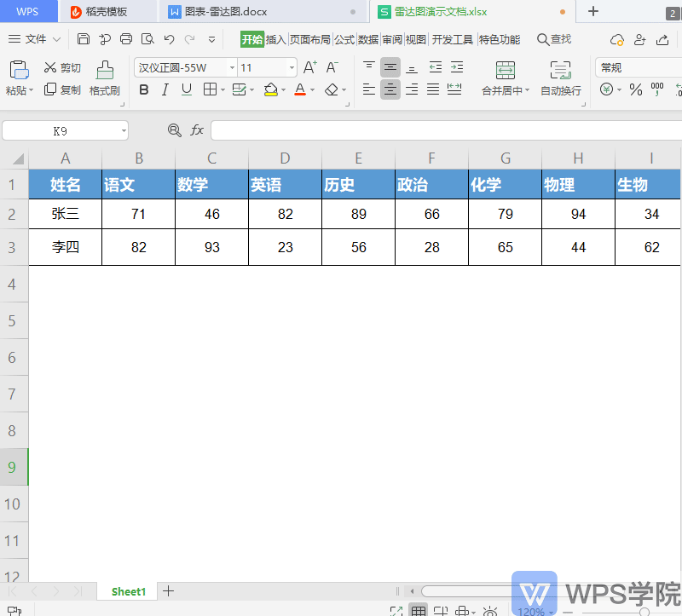Click the formula bar input field
The image size is (682, 616).
coord(443,130)
